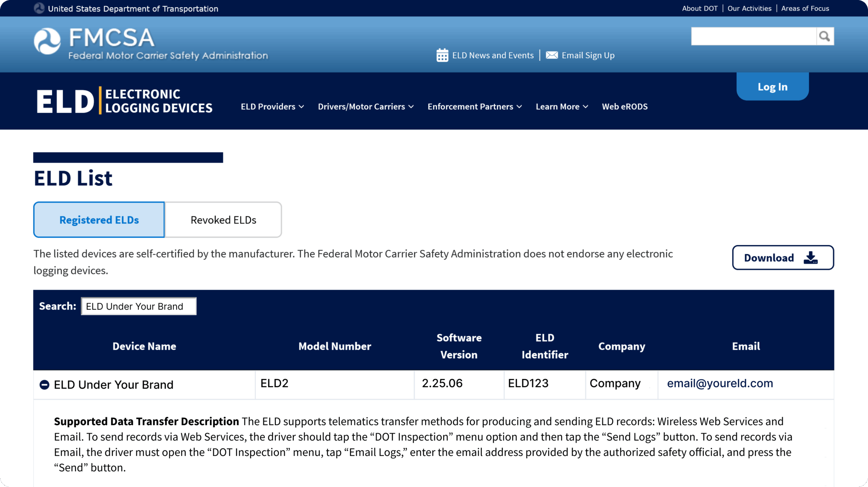Switch to the Revoked ELDs tab
This screenshot has width=868, height=487.
[223, 220]
